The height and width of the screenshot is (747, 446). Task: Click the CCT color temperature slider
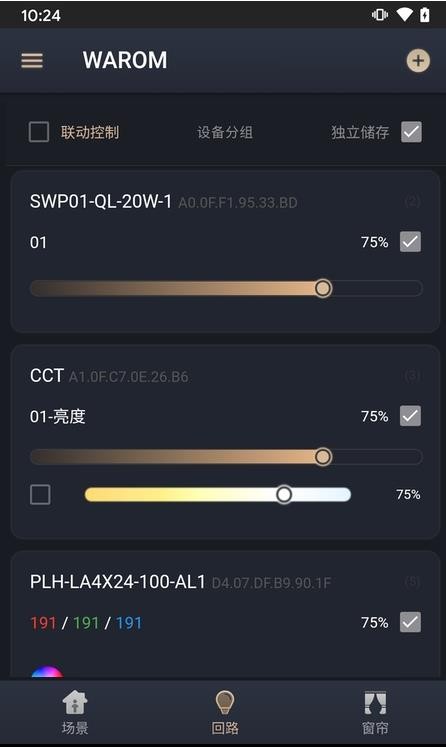click(218, 495)
